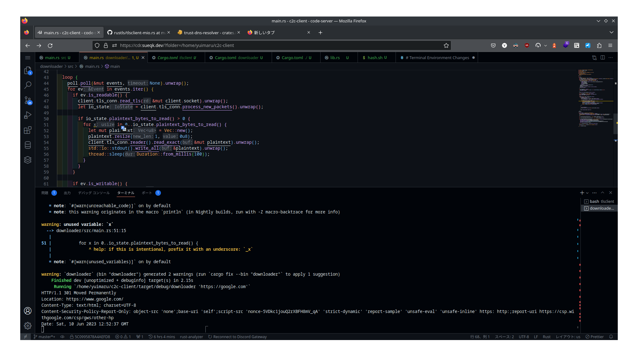Click the split editor right icon
The height and width of the screenshot is (364, 638).
[603, 58]
